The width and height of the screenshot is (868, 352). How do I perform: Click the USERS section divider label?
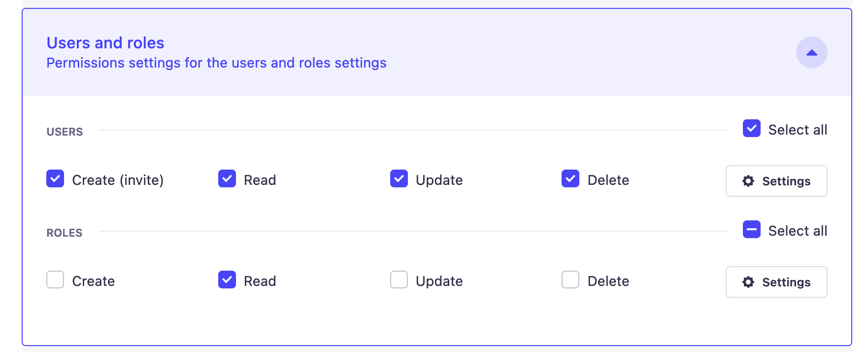point(64,132)
